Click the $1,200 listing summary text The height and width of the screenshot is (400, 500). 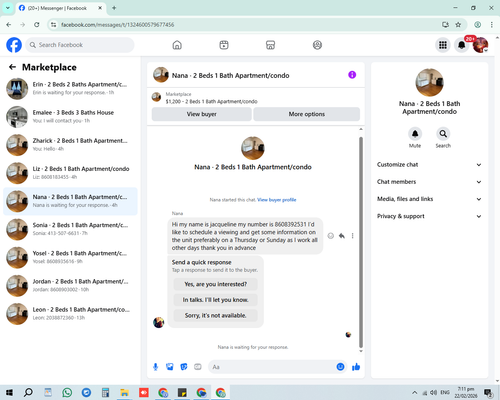point(212,102)
